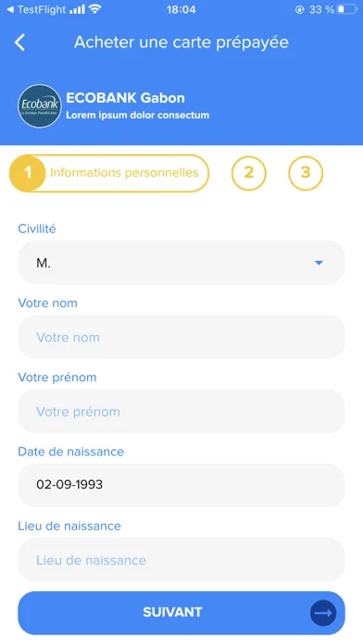
Task: Focus the Votre nom input field
Action: pyautogui.click(x=181, y=337)
